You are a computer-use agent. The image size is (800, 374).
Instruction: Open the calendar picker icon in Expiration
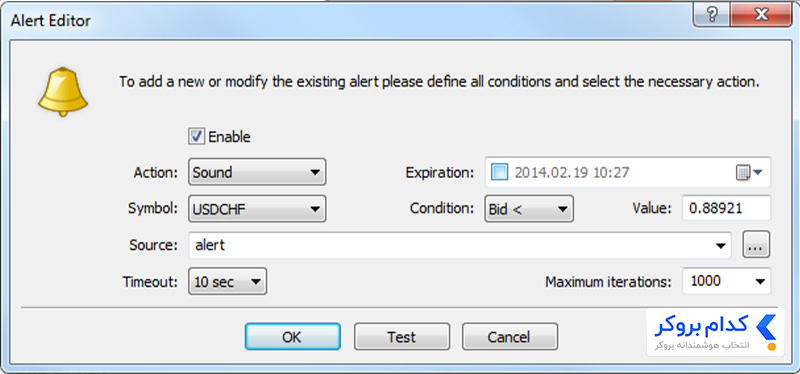coord(749,173)
